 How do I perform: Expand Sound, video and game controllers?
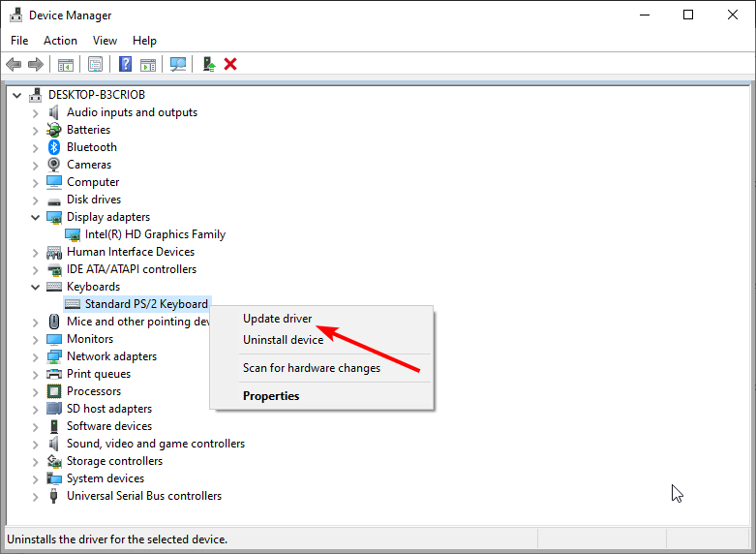pyautogui.click(x=35, y=444)
